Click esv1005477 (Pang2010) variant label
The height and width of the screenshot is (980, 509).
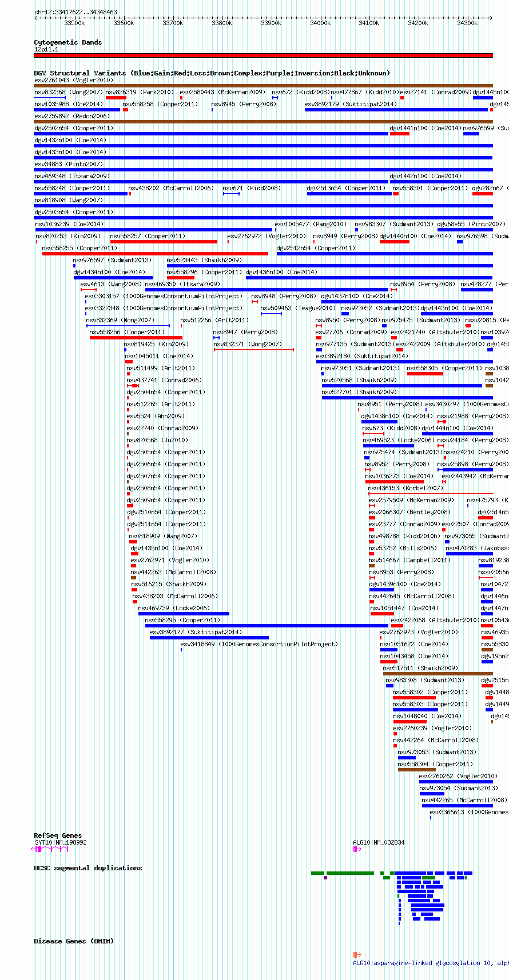point(311,224)
